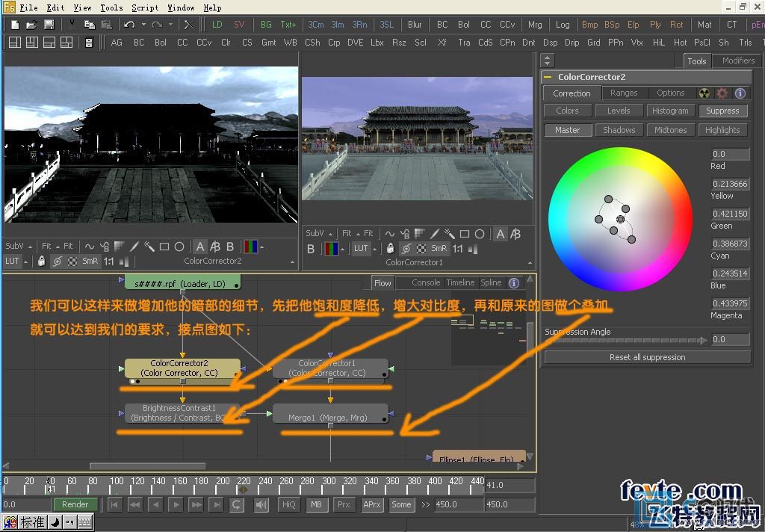Click the keyboard icon on the IME bar
The height and width of the screenshot is (532, 765).
[x=85, y=522]
